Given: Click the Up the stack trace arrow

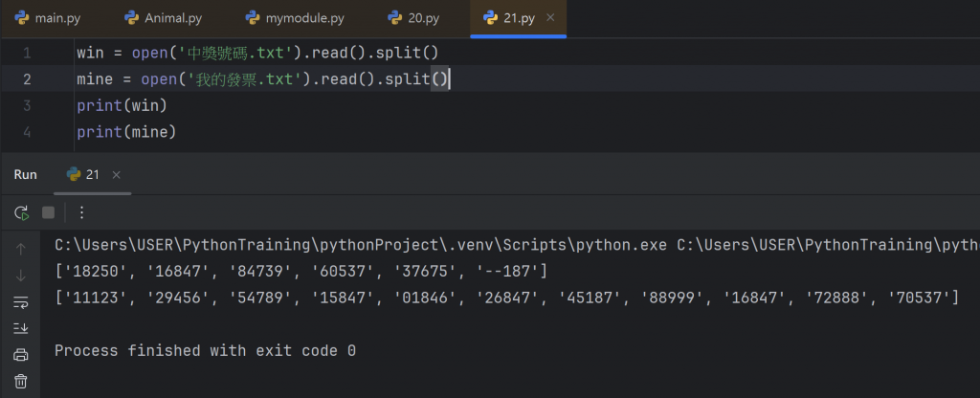Looking at the screenshot, I should pos(21,250).
